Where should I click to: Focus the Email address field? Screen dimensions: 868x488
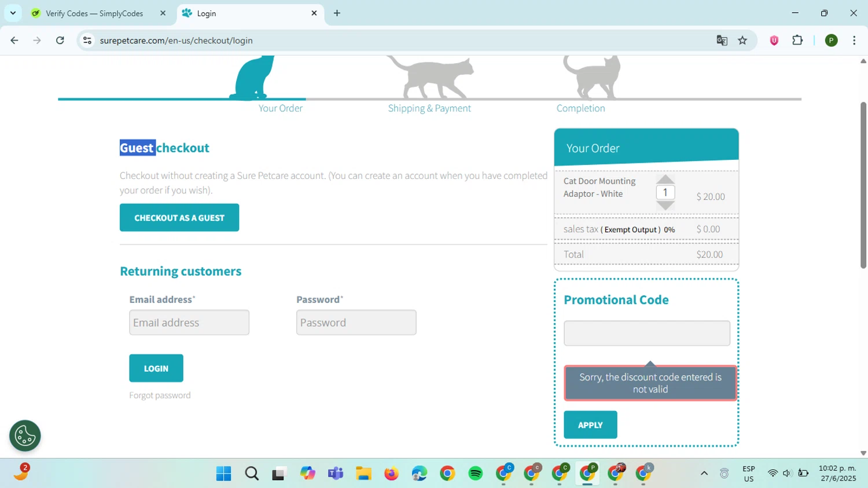(x=189, y=322)
